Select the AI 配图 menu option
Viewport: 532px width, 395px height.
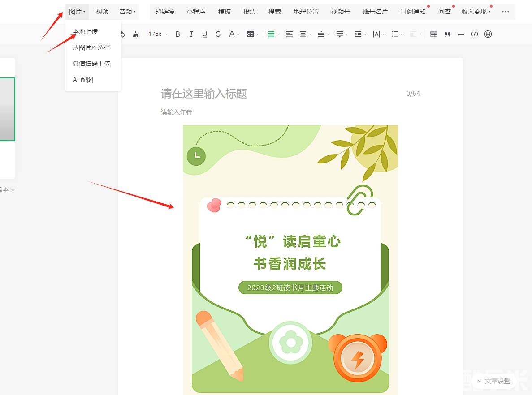[x=83, y=80]
